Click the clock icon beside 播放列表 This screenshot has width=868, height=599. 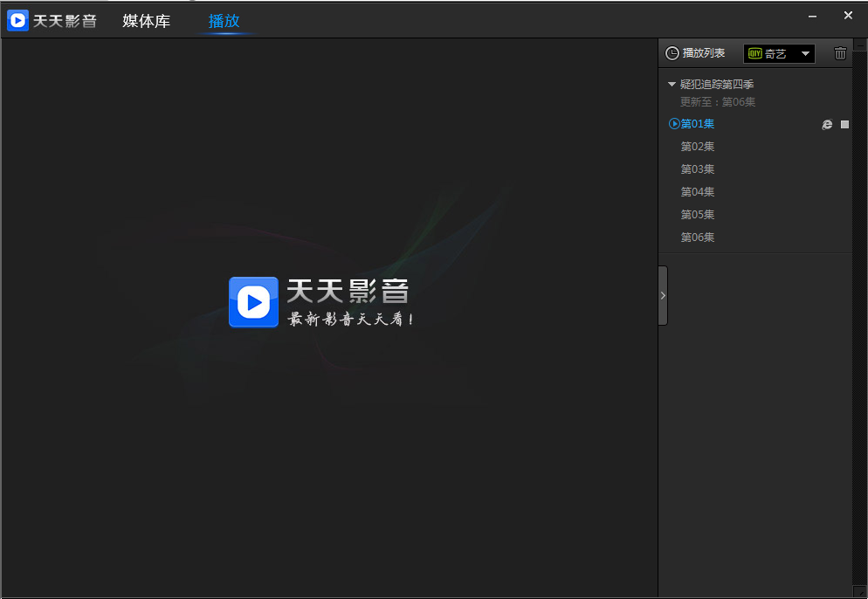pyautogui.click(x=672, y=53)
